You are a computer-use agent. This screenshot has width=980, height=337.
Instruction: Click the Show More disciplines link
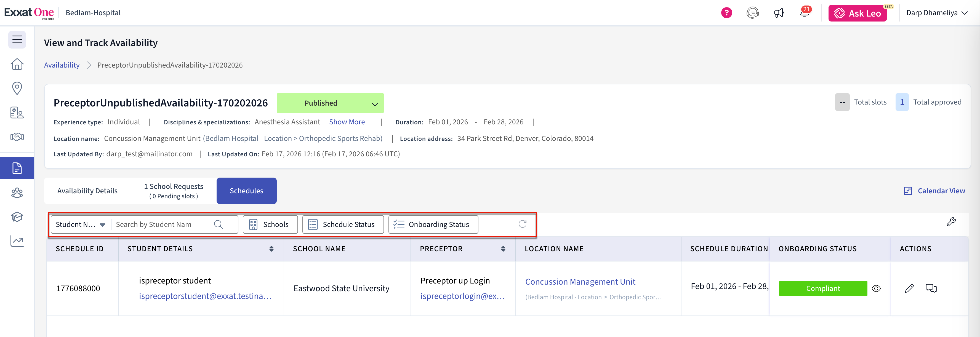pos(347,122)
